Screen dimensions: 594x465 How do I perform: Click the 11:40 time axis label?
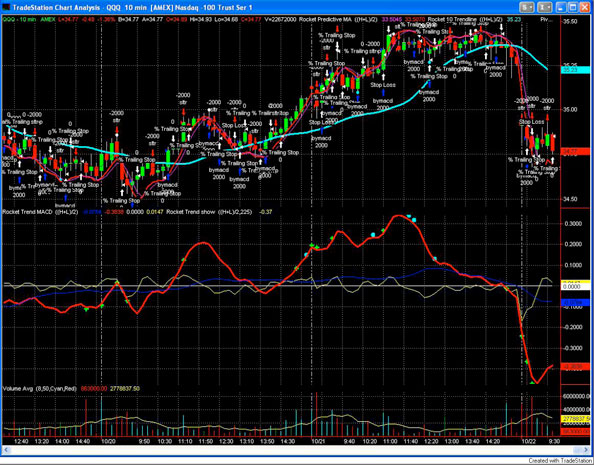pyautogui.click(x=411, y=441)
